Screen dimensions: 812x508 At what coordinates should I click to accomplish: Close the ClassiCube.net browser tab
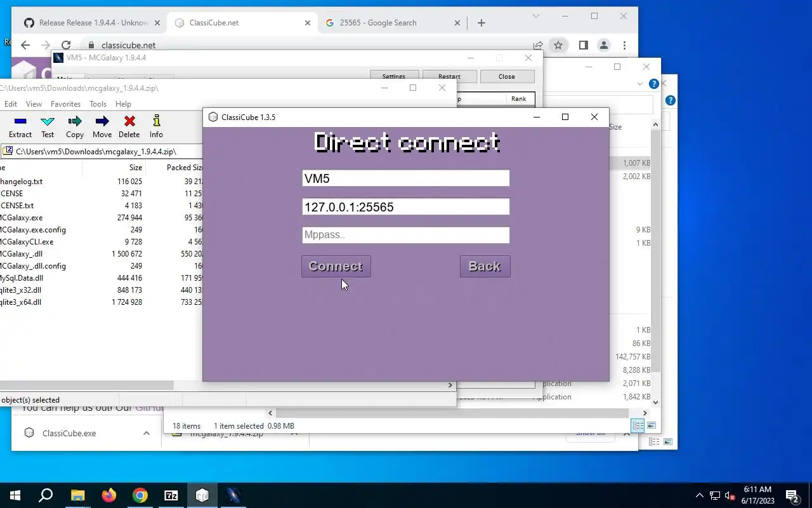(308, 23)
